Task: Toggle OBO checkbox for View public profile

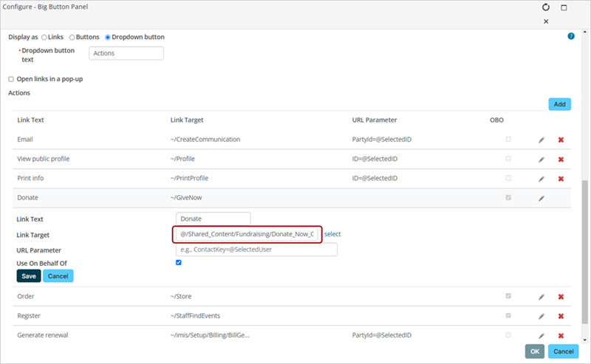Action: point(508,159)
